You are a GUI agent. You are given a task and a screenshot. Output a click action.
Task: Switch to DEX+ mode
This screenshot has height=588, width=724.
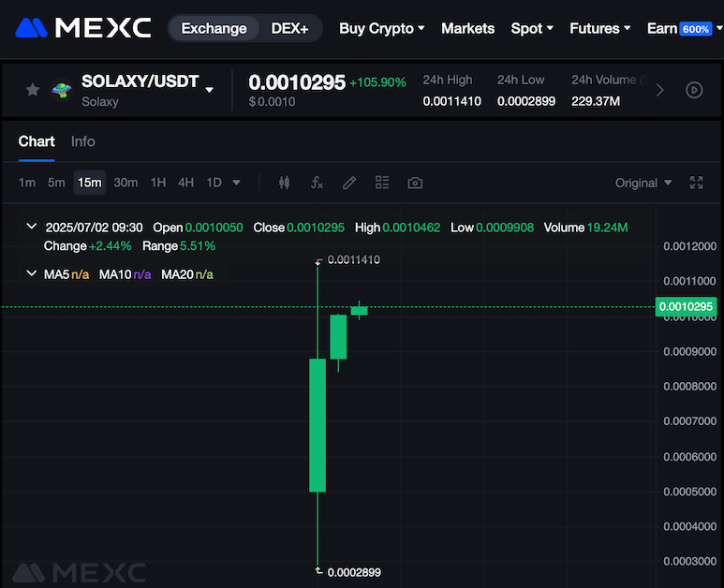click(x=289, y=28)
